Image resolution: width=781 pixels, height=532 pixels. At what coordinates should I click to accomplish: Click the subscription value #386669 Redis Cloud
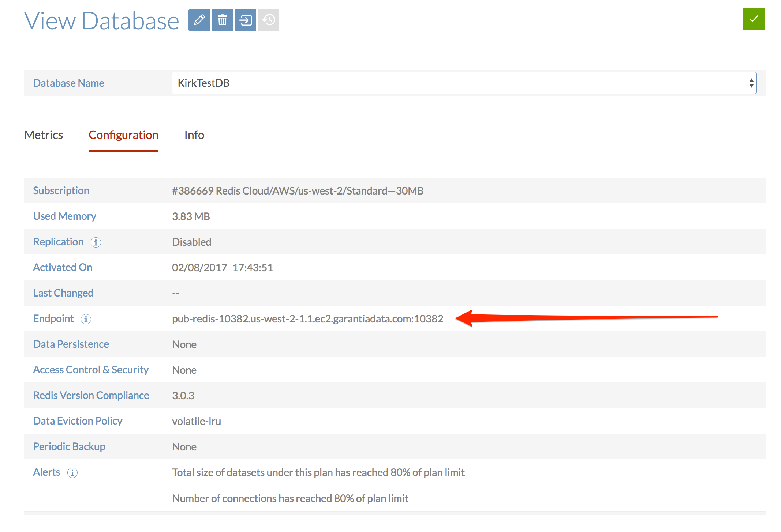pyautogui.click(x=298, y=191)
